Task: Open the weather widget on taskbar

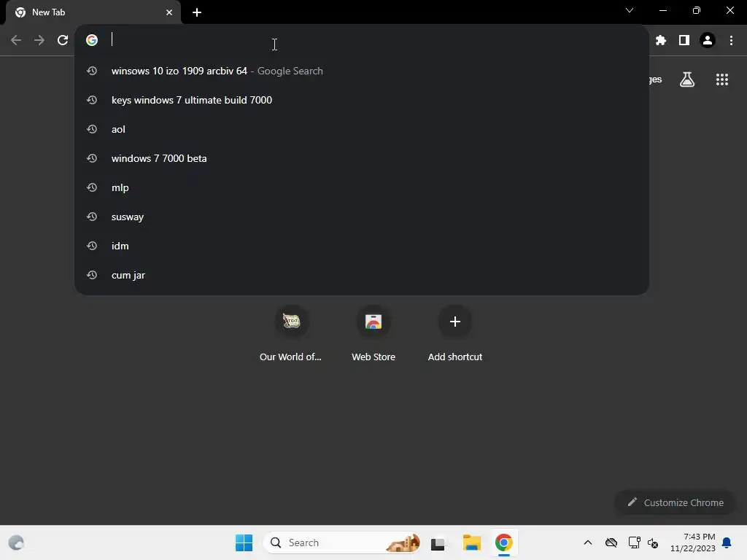Action: 16,542
